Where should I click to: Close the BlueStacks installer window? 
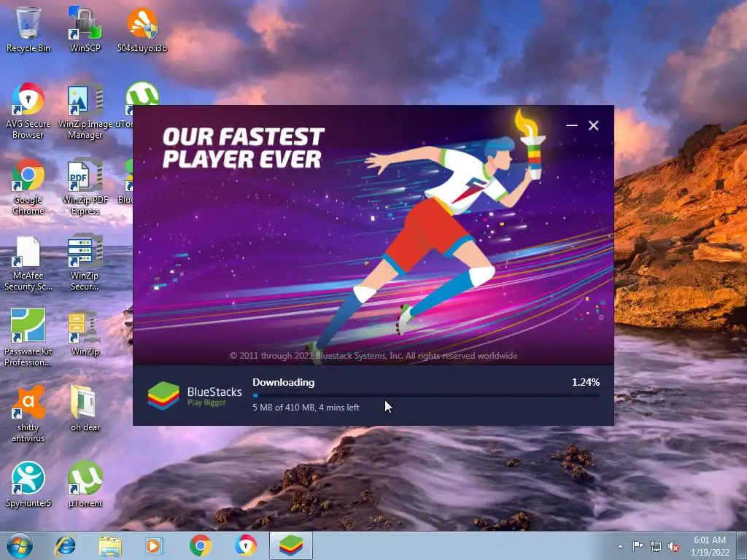(x=593, y=125)
